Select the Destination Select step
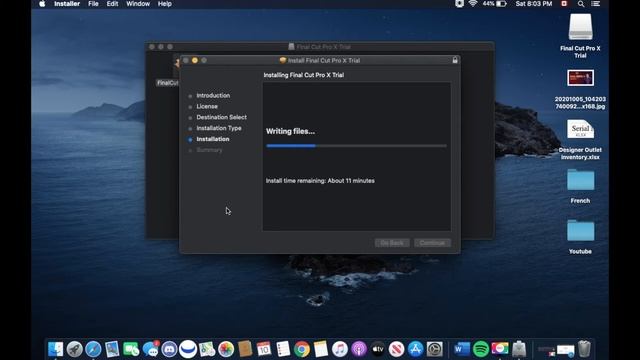 (x=221, y=118)
